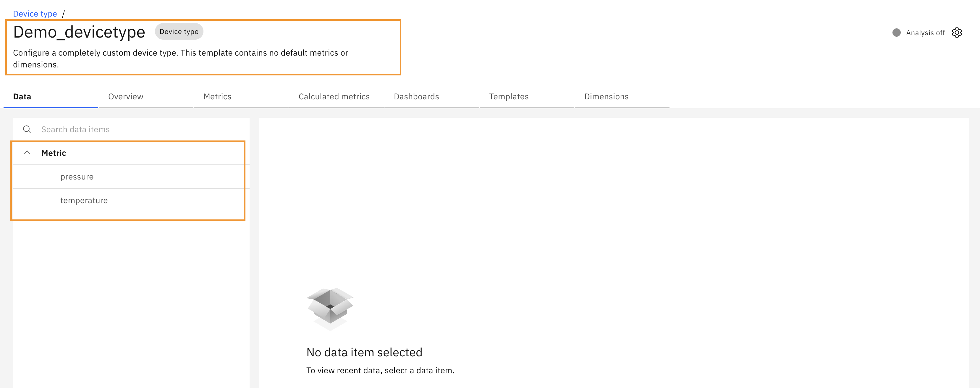Viewport: 980px width, 388px height.
Task: Click the Device type tag badge
Action: point(179,32)
